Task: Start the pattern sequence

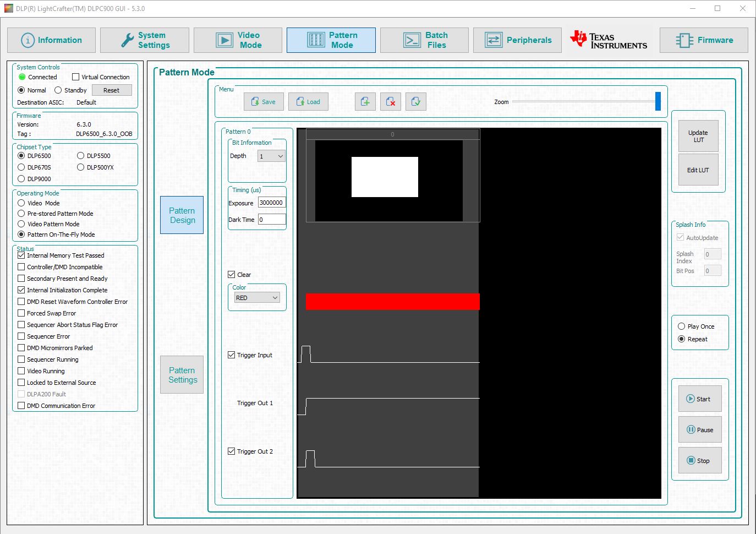Action: 700,399
